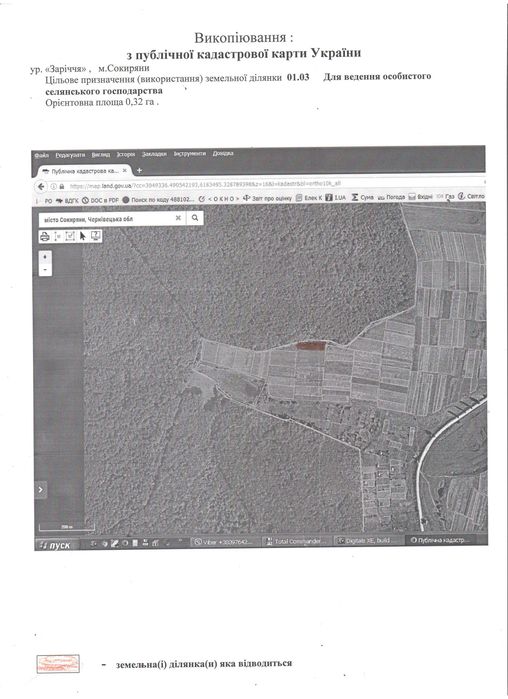Screen dimensions: 508x699
Task: Zoom in with the plus button
Action: coord(45,257)
